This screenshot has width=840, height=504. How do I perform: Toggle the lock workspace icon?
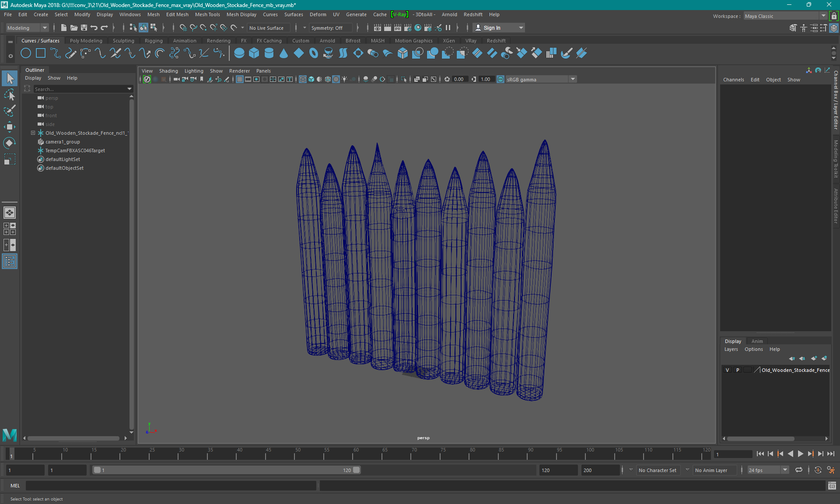[x=834, y=16]
